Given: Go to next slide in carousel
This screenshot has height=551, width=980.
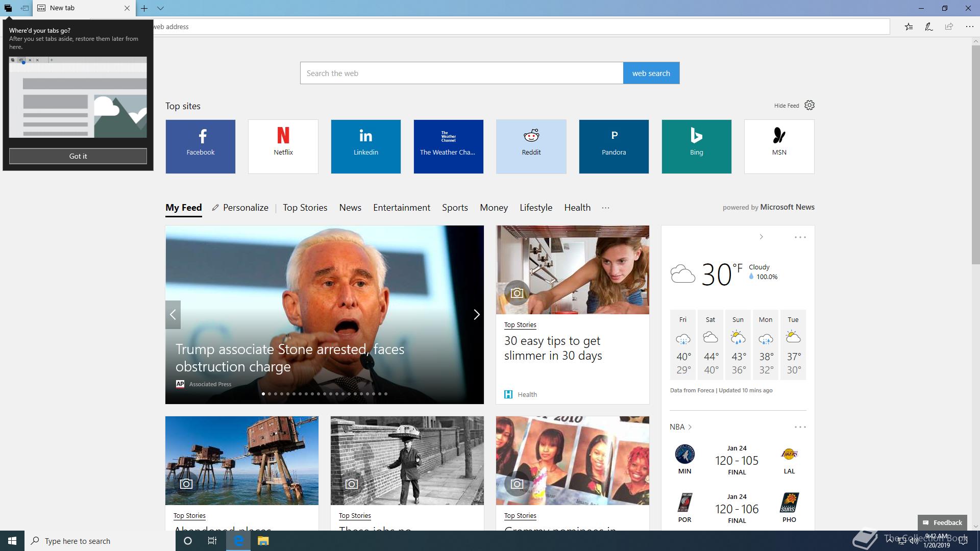Looking at the screenshot, I should pos(476,315).
